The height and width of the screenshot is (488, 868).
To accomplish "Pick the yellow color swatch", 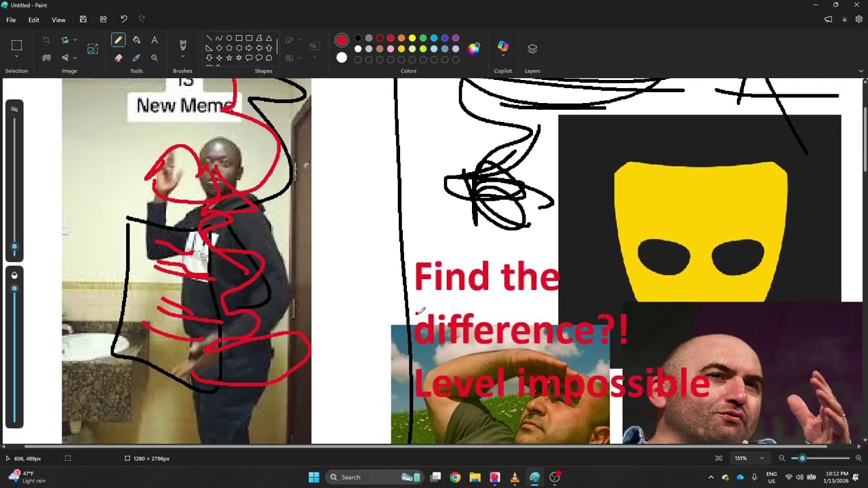I will point(412,38).
